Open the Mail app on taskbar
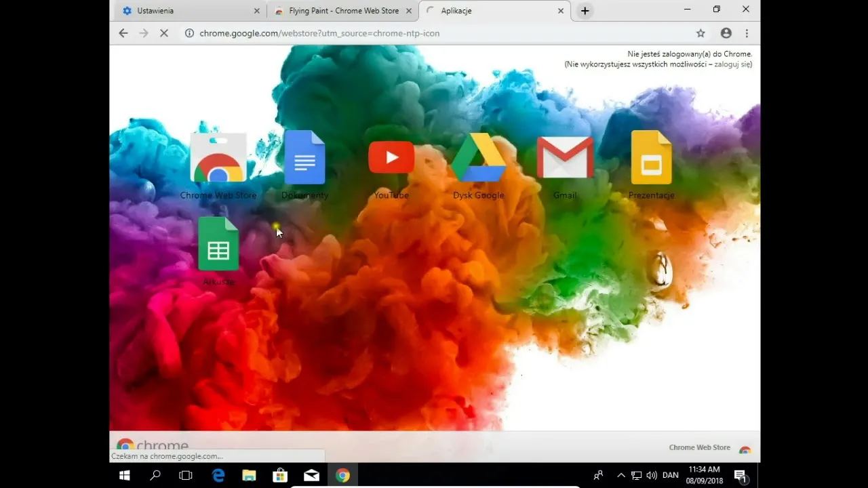This screenshot has height=488, width=868. [311, 476]
